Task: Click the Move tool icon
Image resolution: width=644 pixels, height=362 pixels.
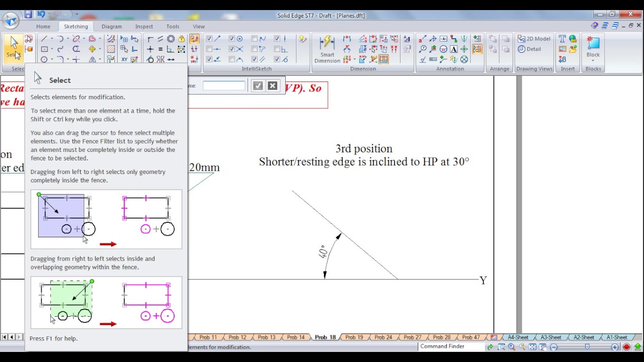Action: click(x=92, y=49)
